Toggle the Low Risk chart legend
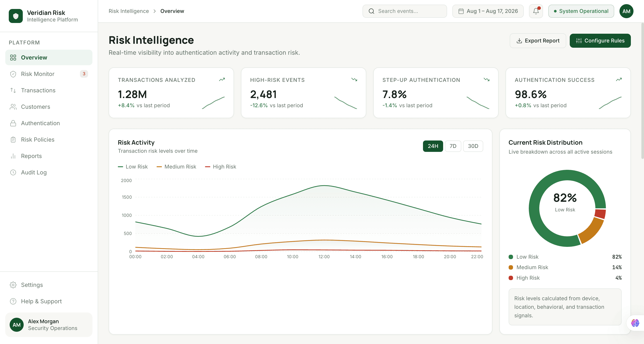The image size is (644, 344). [133, 167]
